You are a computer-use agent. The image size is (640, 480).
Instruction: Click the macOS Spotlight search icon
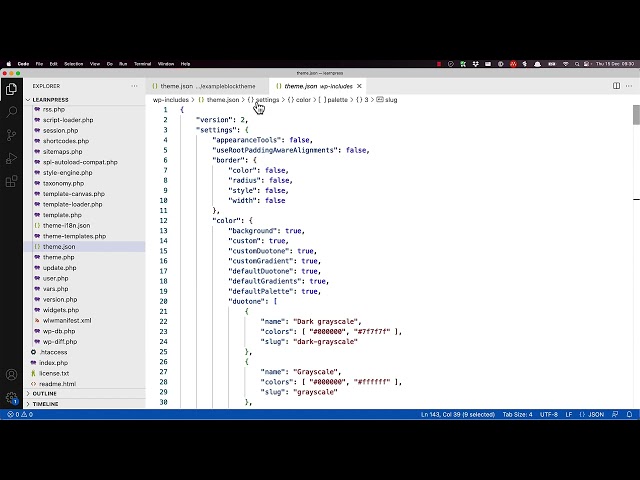click(x=577, y=64)
